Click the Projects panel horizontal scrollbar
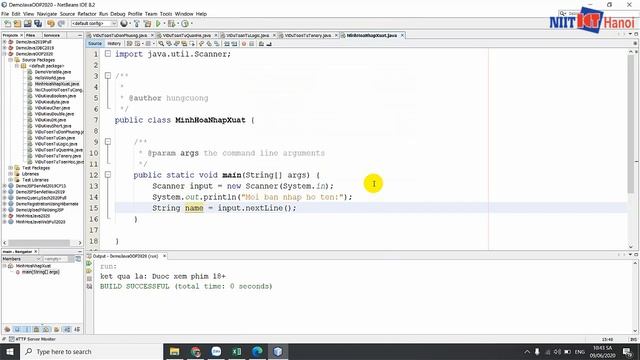This screenshot has height=360, width=640. pos(39,243)
